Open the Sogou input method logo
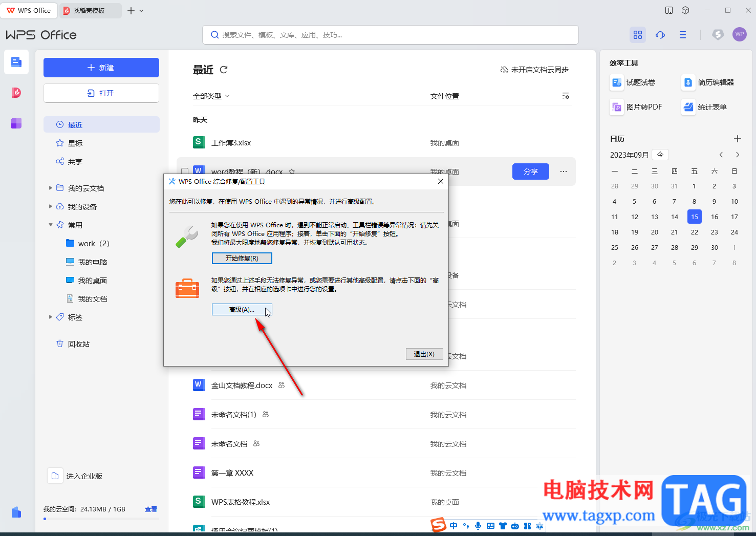 (x=438, y=525)
